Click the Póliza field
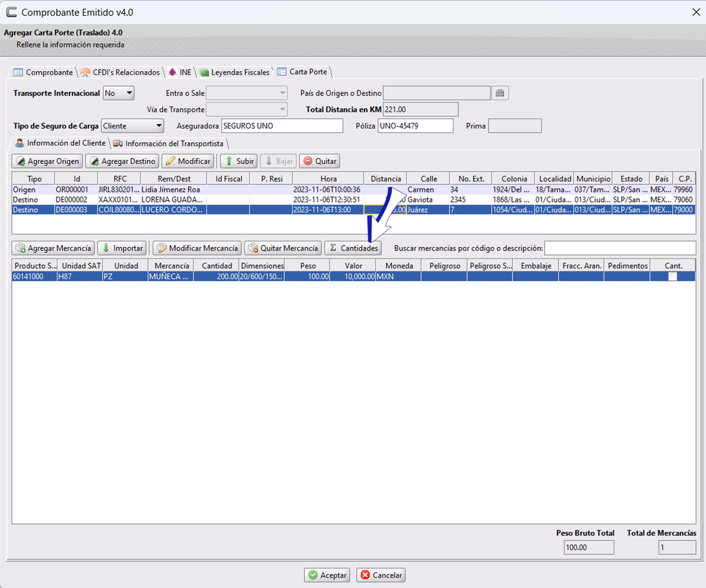The width and height of the screenshot is (706, 588). (415, 125)
